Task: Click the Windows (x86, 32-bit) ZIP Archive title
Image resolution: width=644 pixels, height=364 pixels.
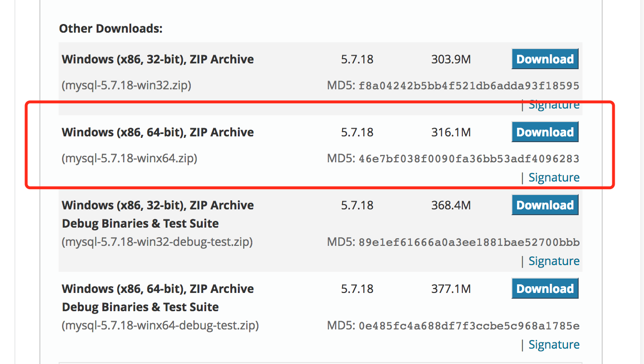Action: (x=158, y=59)
